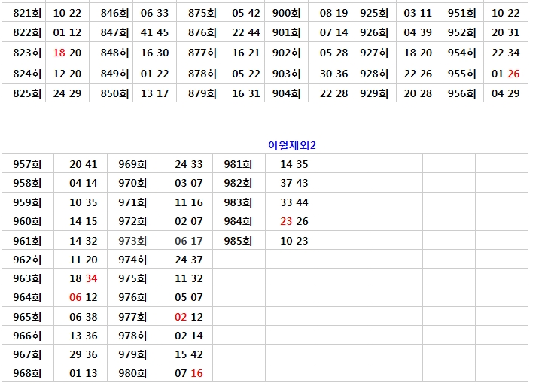Viewport: 551px width, 392px height.
Task: Click the 10 23 value beside 985회
Action: click(294, 241)
